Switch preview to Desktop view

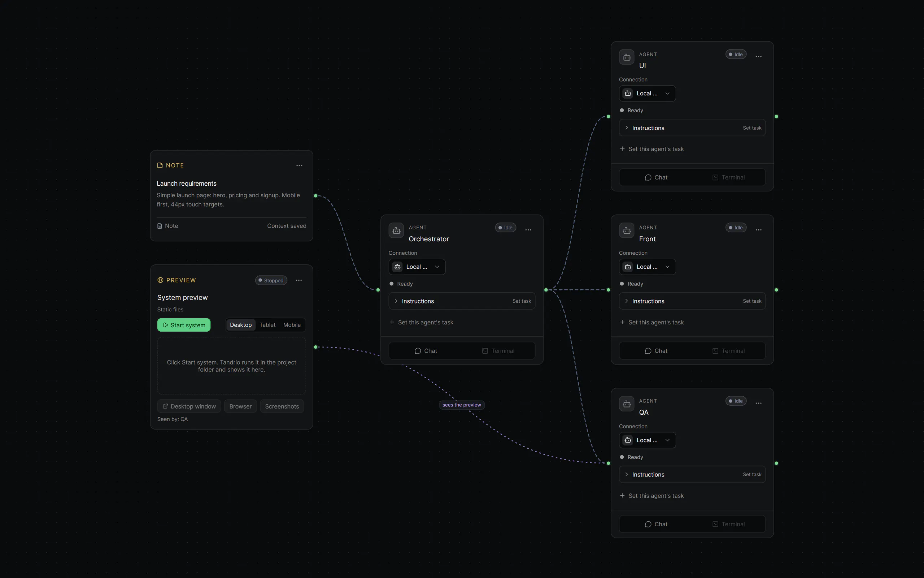[x=240, y=325]
